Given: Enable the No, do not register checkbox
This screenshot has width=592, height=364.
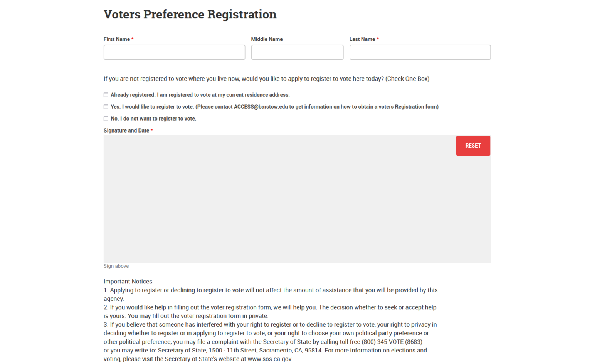Looking at the screenshot, I should point(106,119).
